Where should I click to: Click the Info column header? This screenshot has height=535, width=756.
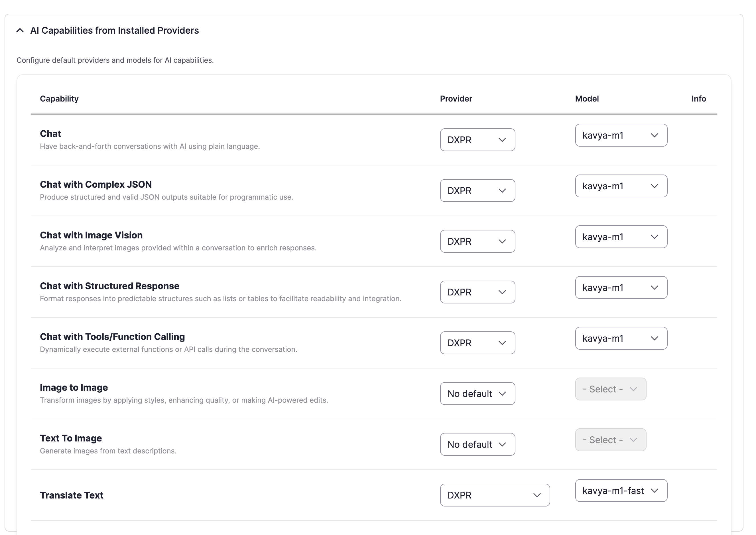[x=698, y=99]
